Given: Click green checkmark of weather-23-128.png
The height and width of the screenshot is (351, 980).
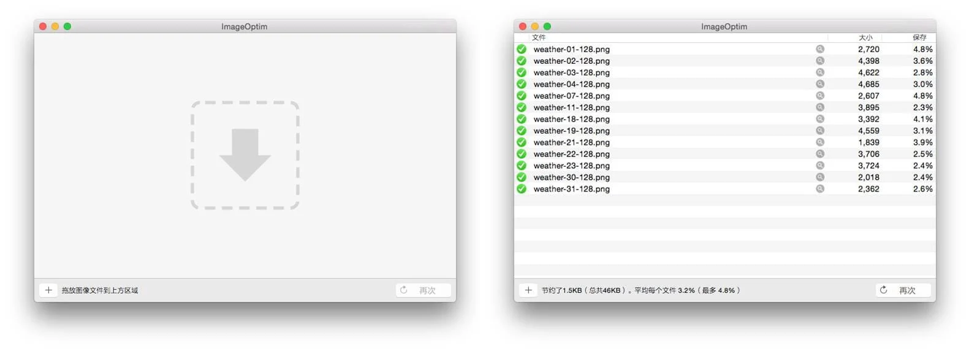Looking at the screenshot, I should 522,166.
